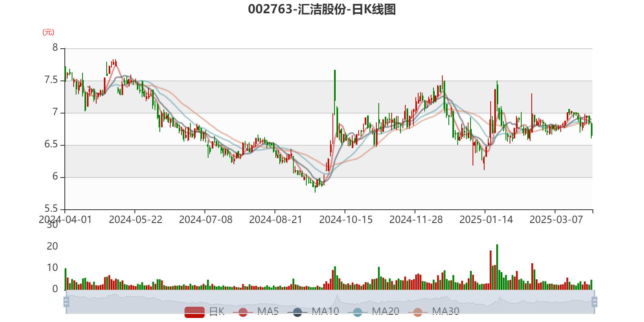The height and width of the screenshot is (322, 644).
Task: Toggle the 日K candlestick series legend
Action: click(x=204, y=312)
